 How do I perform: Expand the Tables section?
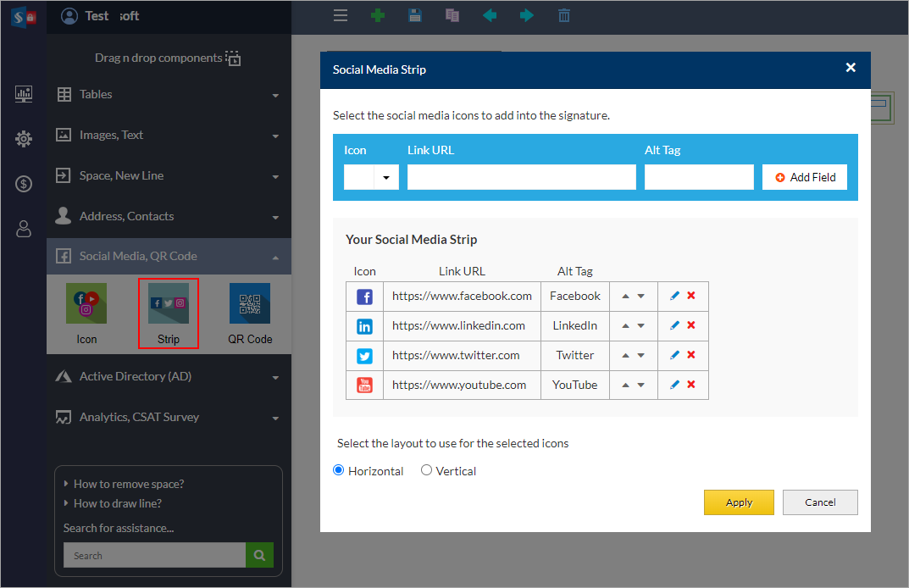pos(169,95)
